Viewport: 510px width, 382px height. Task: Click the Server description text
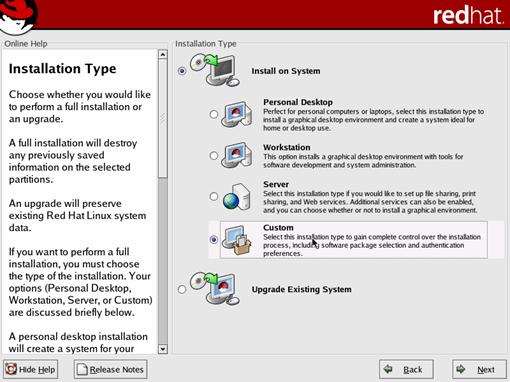(x=370, y=202)
